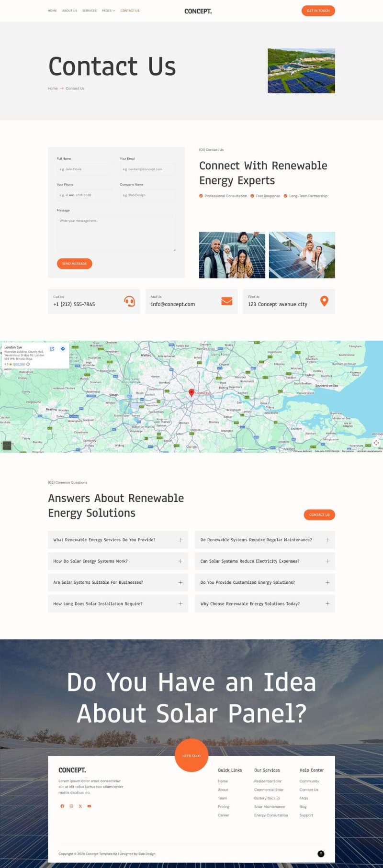Image resolution: width=383 pixels, height=868 pixels.
Task: Click the Send Message button
Action: pyautogui.click(x=74, y=264)
